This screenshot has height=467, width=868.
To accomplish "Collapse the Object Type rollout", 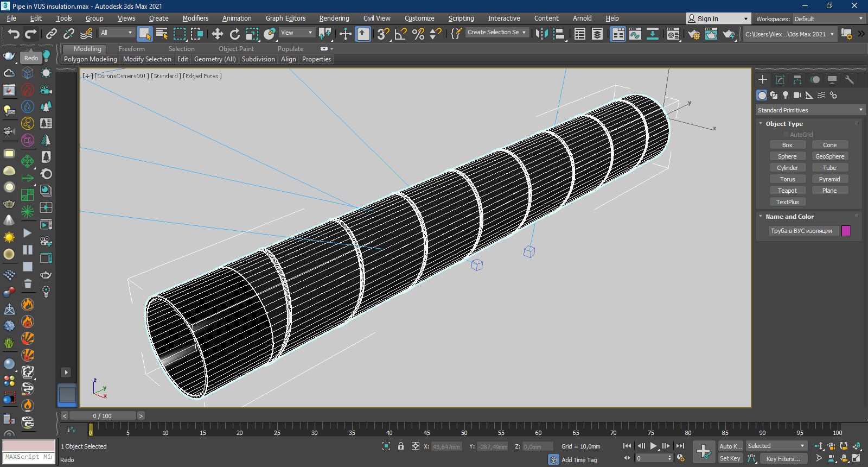I will point(784,124).
